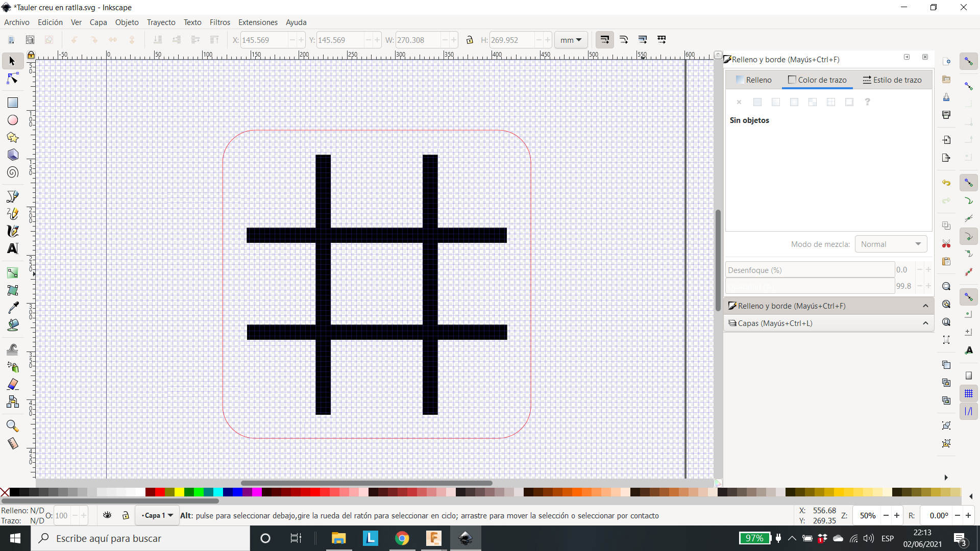Toggle scale stroke width with object
Viewport: 980px width, 551px height.
tap(604, 40)
